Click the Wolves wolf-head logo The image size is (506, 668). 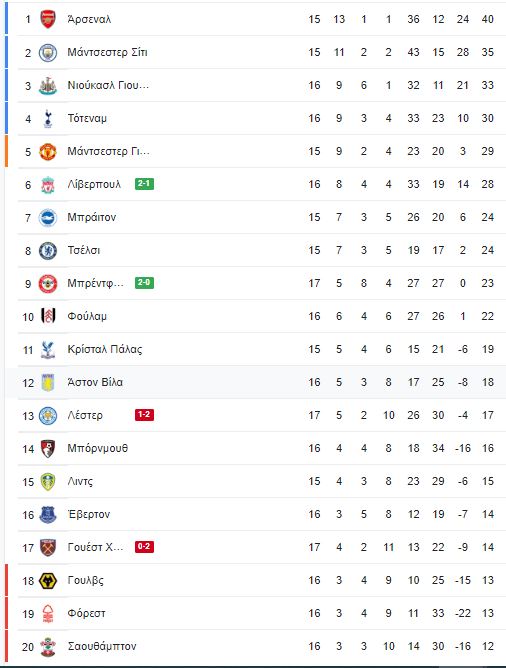[x=48, y=581]
